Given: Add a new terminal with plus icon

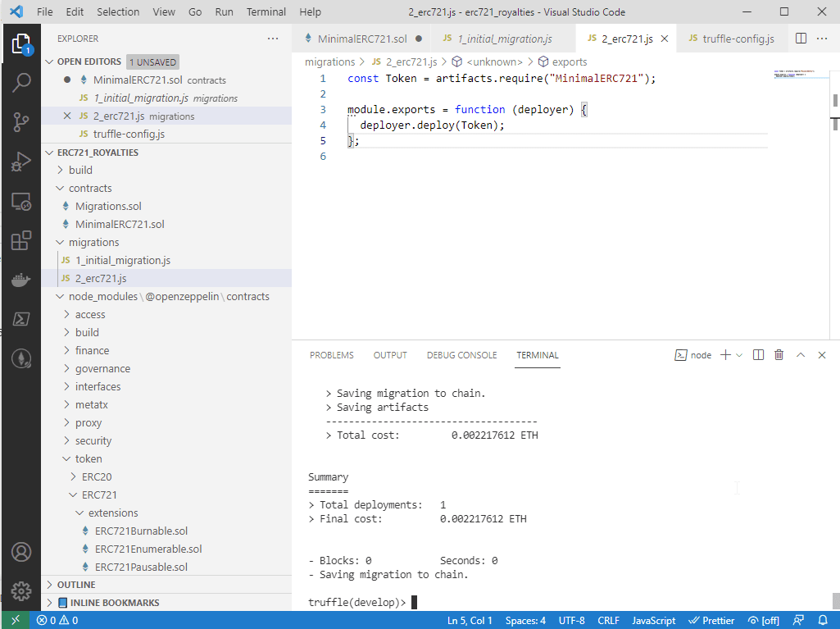Looking at the screenshot, I should point(725,355).
